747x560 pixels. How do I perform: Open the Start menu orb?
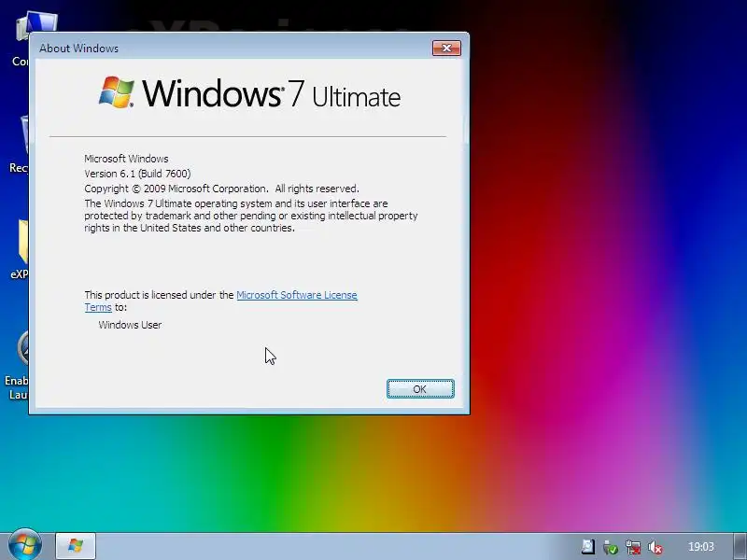pyautogui.click(x=24, y=544)
